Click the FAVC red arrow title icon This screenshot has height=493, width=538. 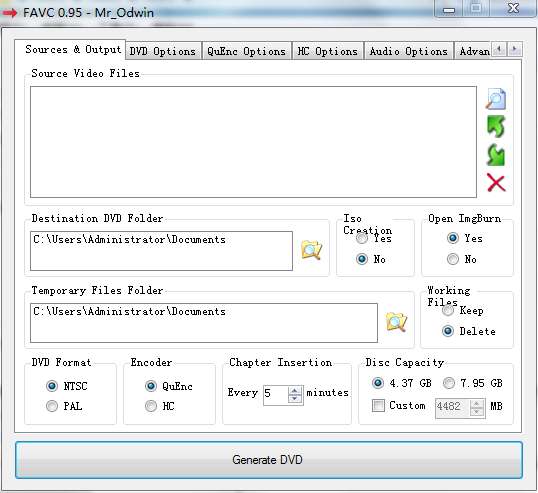[x=10, y=13]
